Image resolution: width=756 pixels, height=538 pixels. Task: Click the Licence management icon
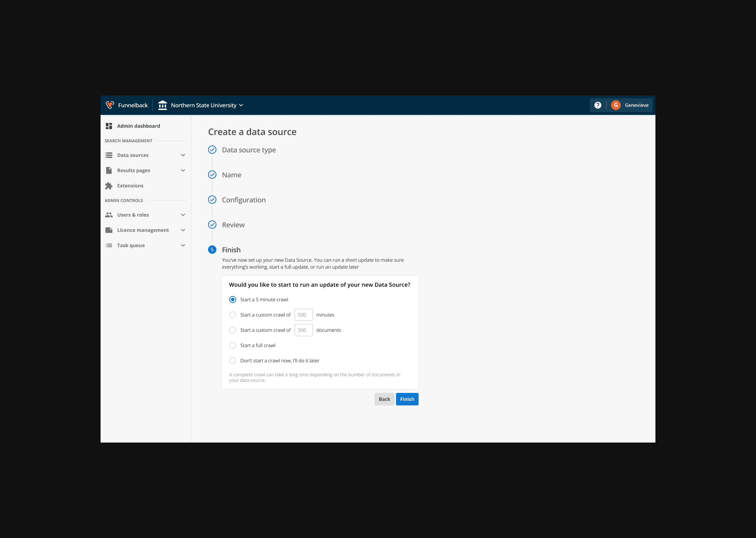[x=109, y=230]
